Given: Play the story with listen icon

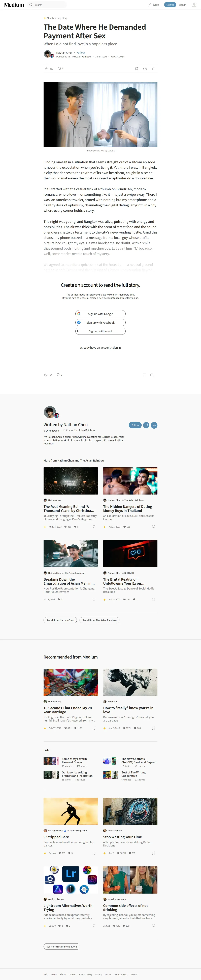Looking at the screenshot, I should (145, 69).
